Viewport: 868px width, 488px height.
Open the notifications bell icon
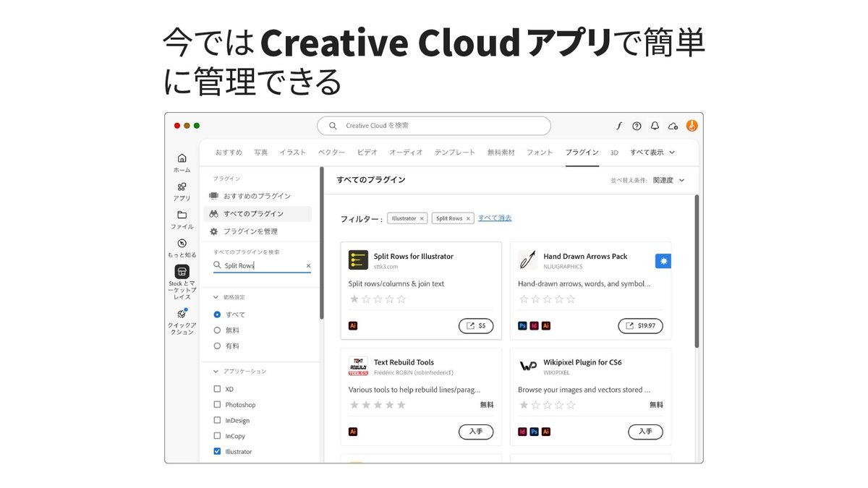coord(655,126)
